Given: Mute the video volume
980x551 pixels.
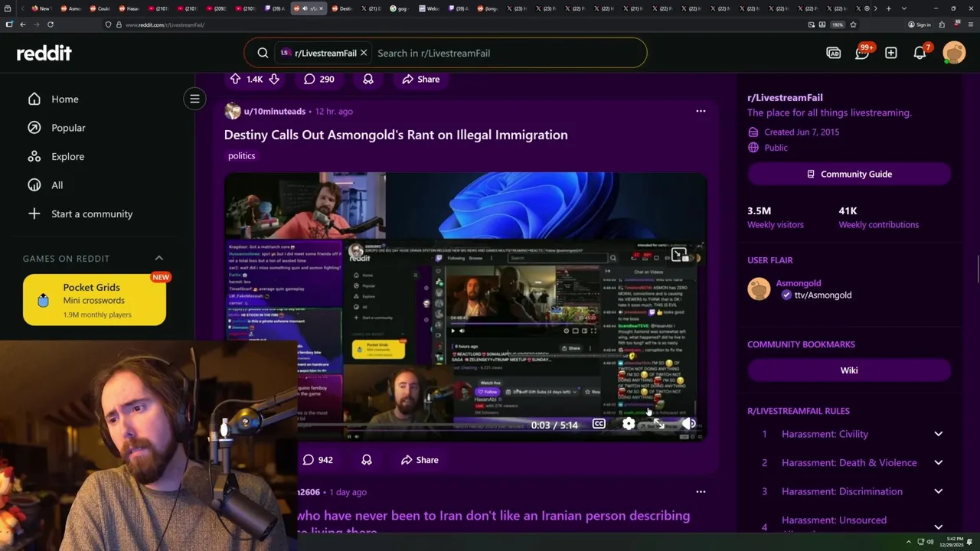Looking at the screenshot, I should click(689, 424).
